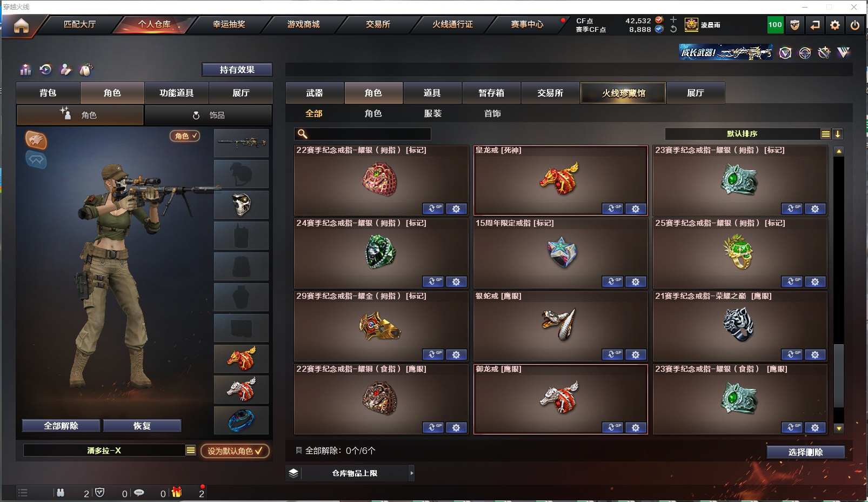Open gear settings on 皇龙戒 item

[x=636, y=209]
